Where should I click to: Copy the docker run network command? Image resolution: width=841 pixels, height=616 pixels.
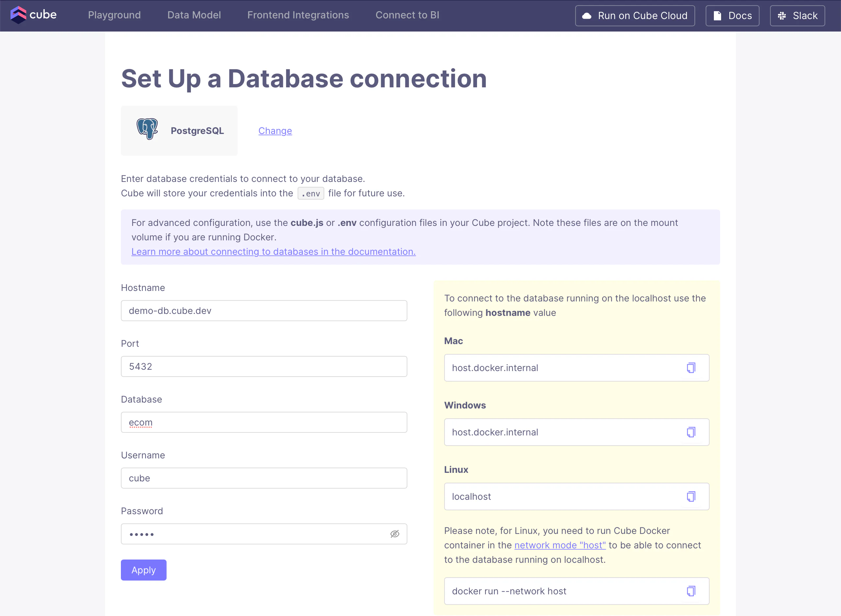(691, 591)
